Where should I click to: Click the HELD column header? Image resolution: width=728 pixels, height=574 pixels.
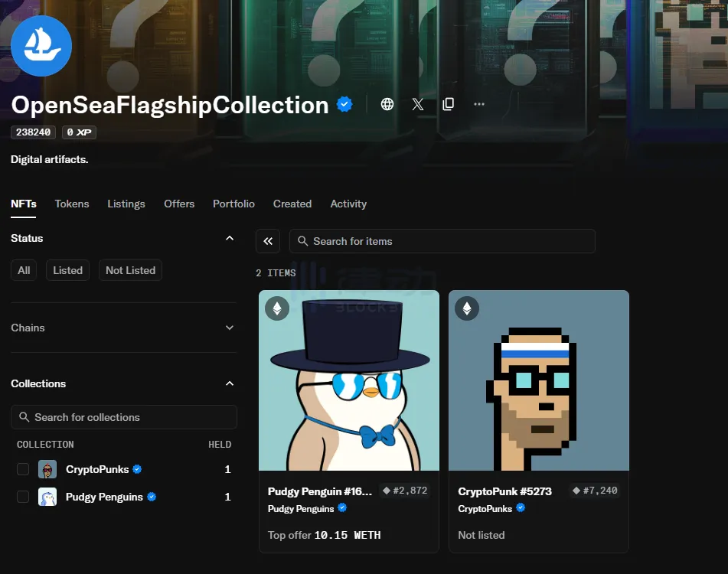click(x=220, y=445)
